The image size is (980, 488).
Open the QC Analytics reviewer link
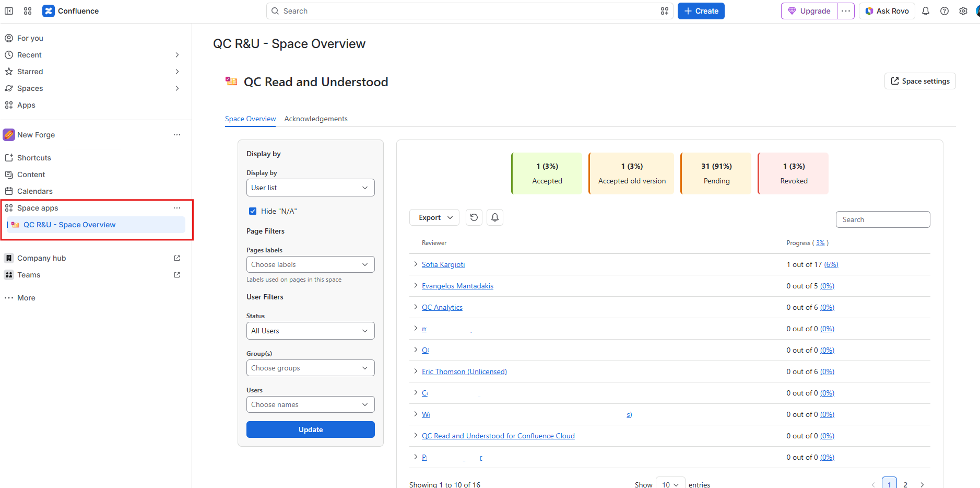tap(442, 307)
